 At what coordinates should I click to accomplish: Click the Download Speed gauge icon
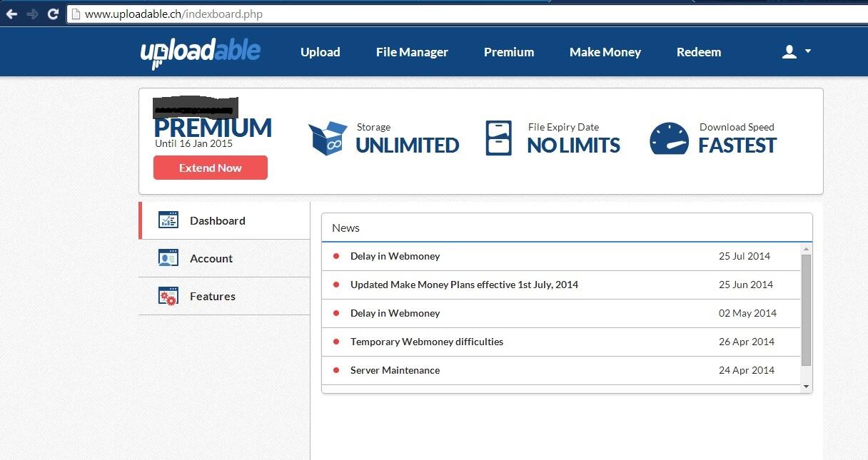670,138
